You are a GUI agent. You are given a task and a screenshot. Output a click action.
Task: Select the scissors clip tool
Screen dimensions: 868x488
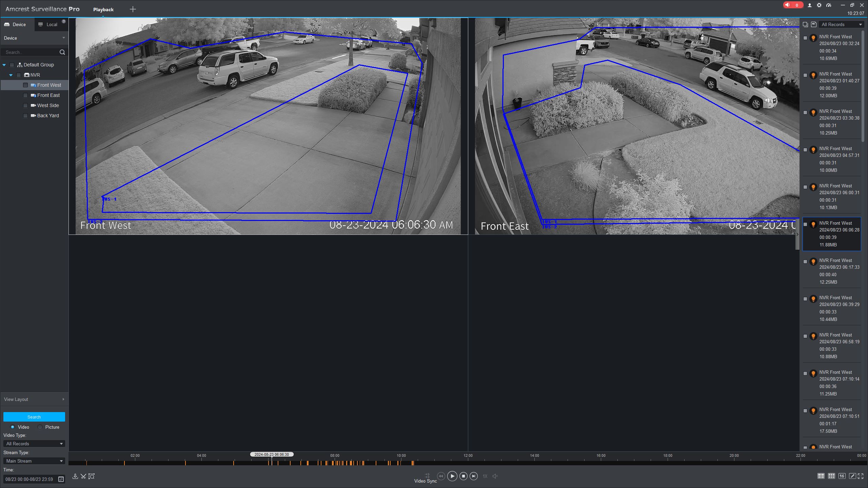click(x=83, y=476)
